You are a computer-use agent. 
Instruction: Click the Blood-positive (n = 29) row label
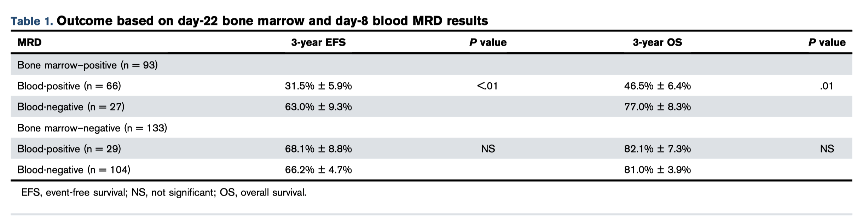point(69,149)
